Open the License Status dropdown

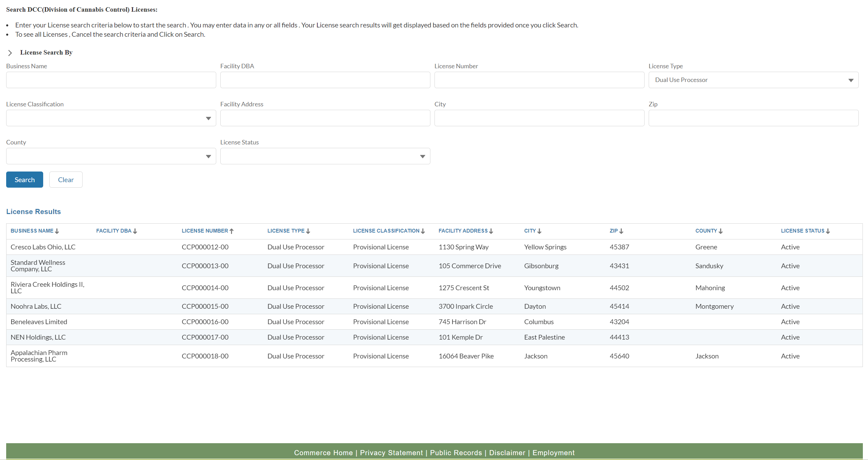[x=325, y=156]
